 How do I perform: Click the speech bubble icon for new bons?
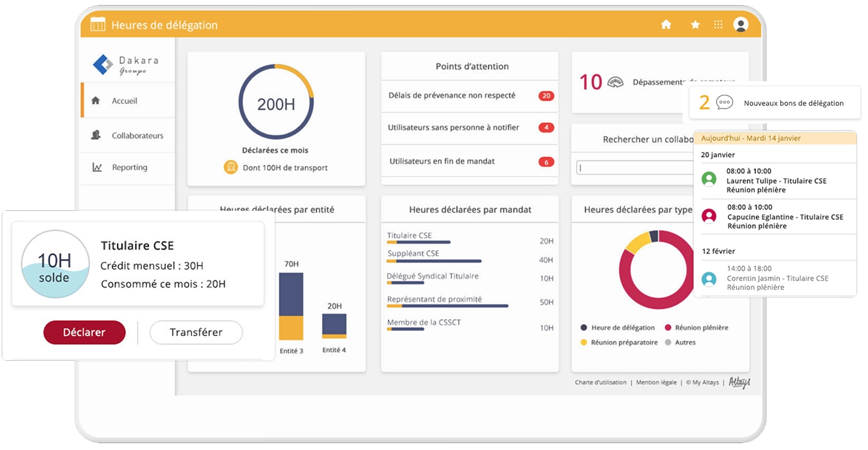tap(724, 102)
